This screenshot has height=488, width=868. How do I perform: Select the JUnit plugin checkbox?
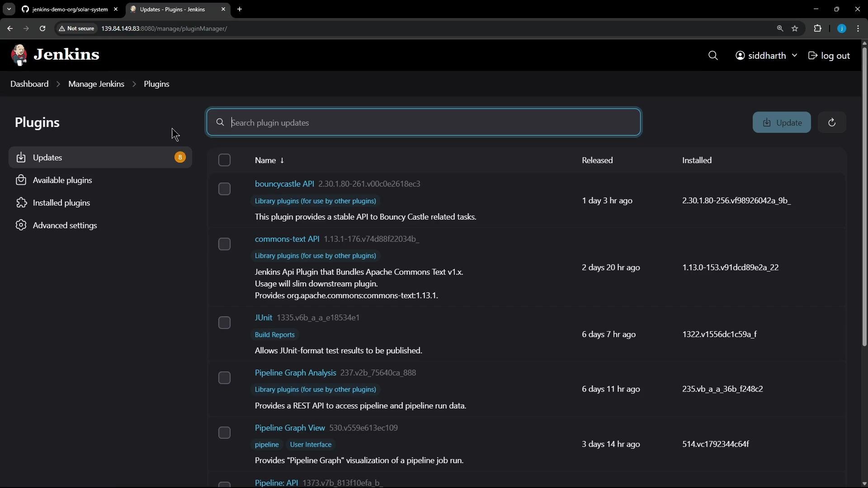224,323
